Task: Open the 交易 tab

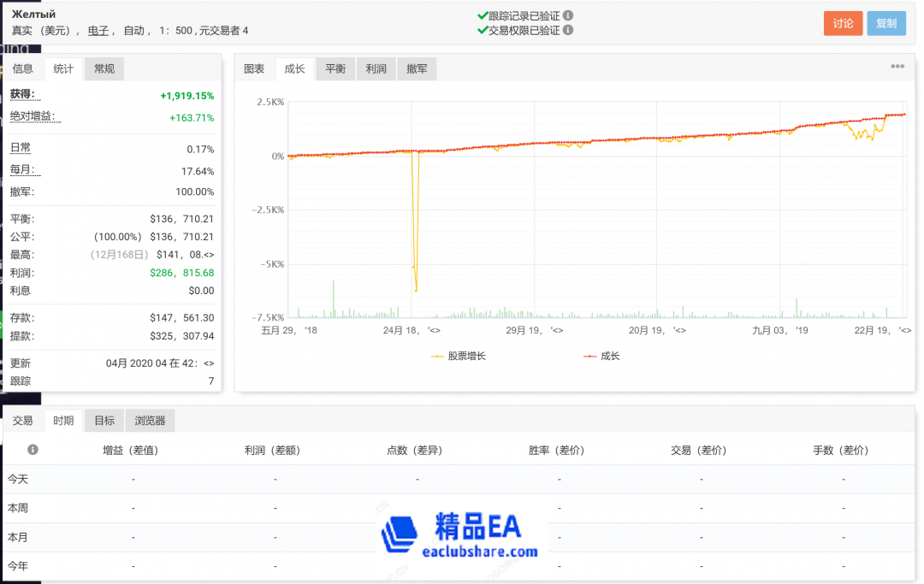Action: [x=23, y=421]
